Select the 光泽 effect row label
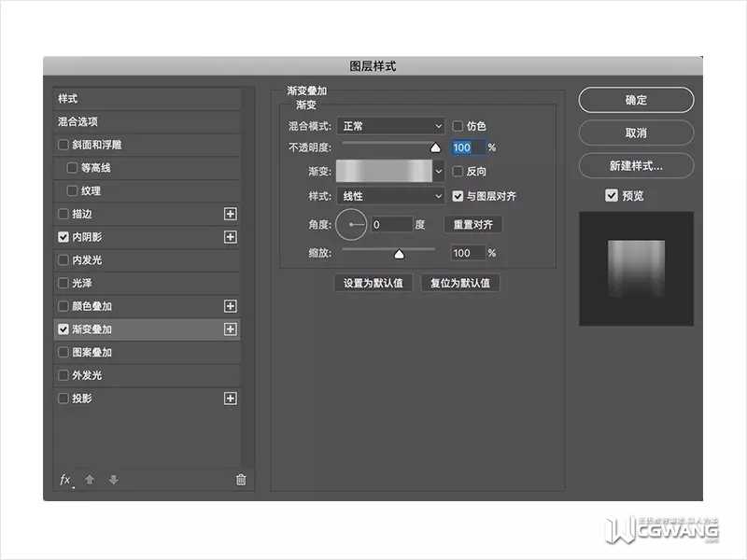 coord(82,283)
